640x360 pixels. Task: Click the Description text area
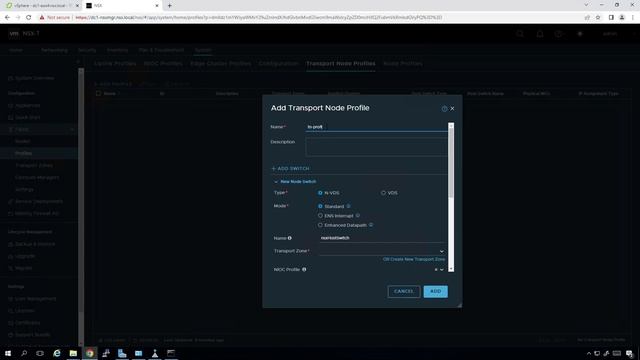coord(376,147)
